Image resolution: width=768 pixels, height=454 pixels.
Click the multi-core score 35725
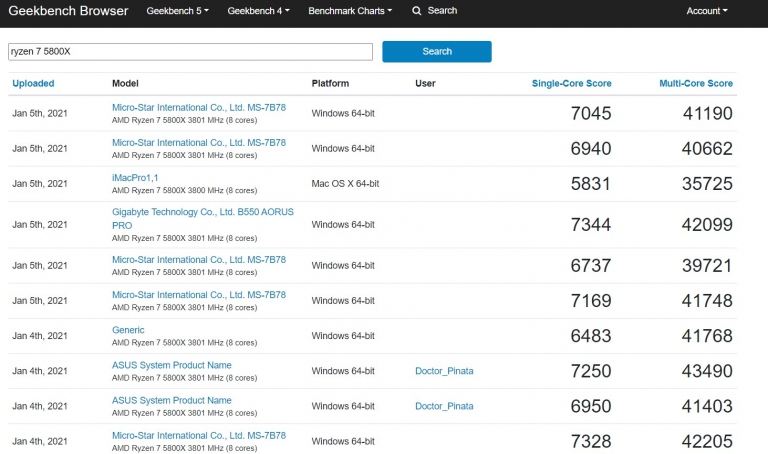(707, 184)
